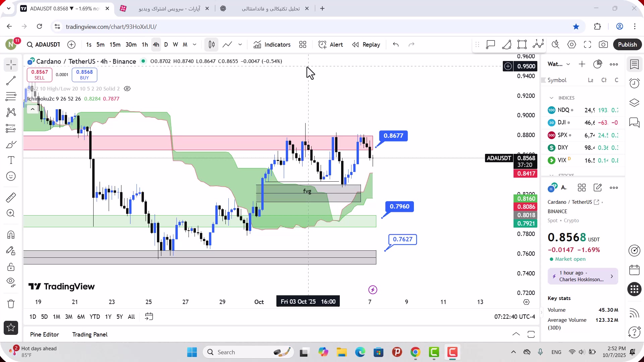The width and height of the screenshot is (644, 362).
Task: Open the Indicators dialog
Action: (272, 45)
